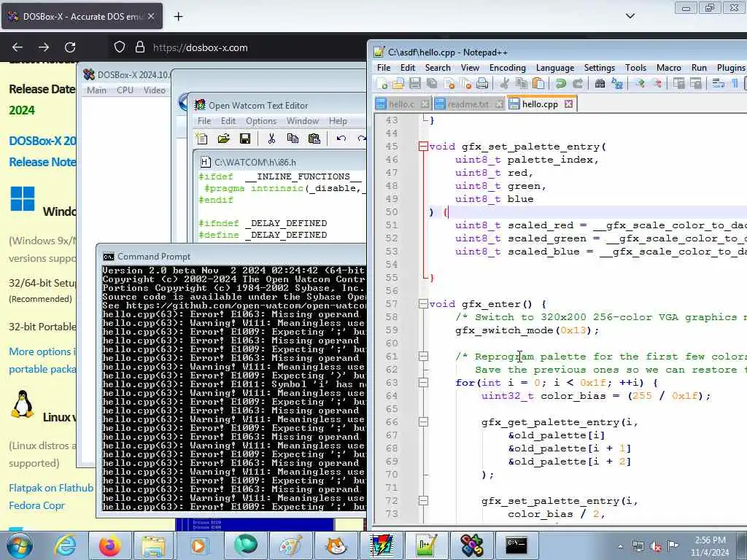Screen dimensions: 747x560
Task: Open the Notepad++ Macro menu
Action: [x=669, y=68]
